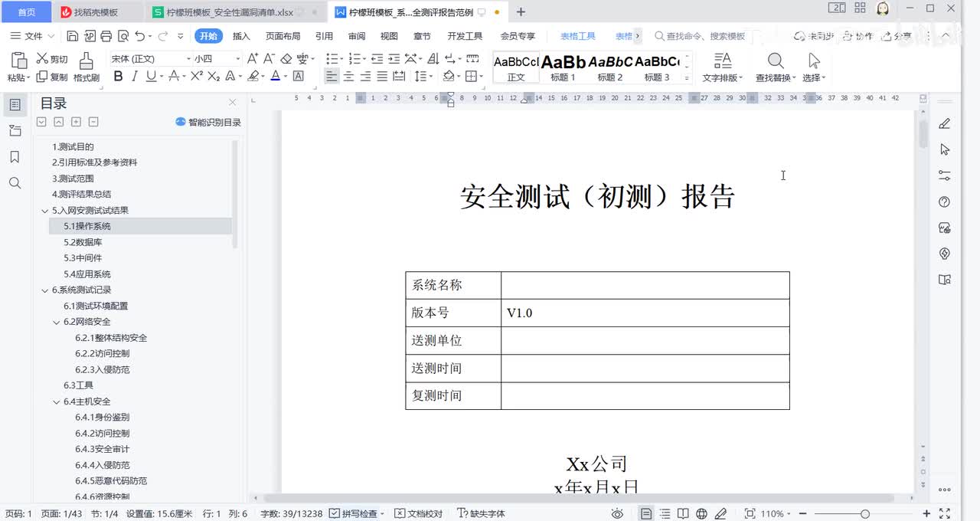This screenshot has height=521, width=980.
Task: Click the search box 查找命令、搜索模板
Action: (700, 36)
